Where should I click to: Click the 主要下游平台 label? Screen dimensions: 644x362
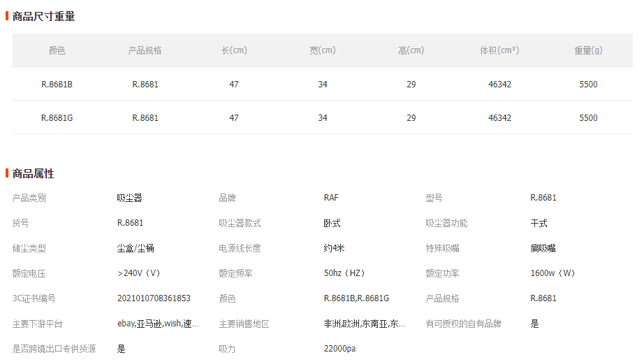(38, 324)
